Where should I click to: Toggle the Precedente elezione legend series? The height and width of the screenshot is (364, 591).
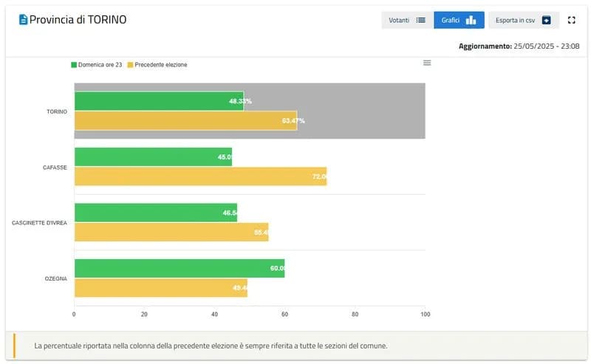[x=160, y=65]
